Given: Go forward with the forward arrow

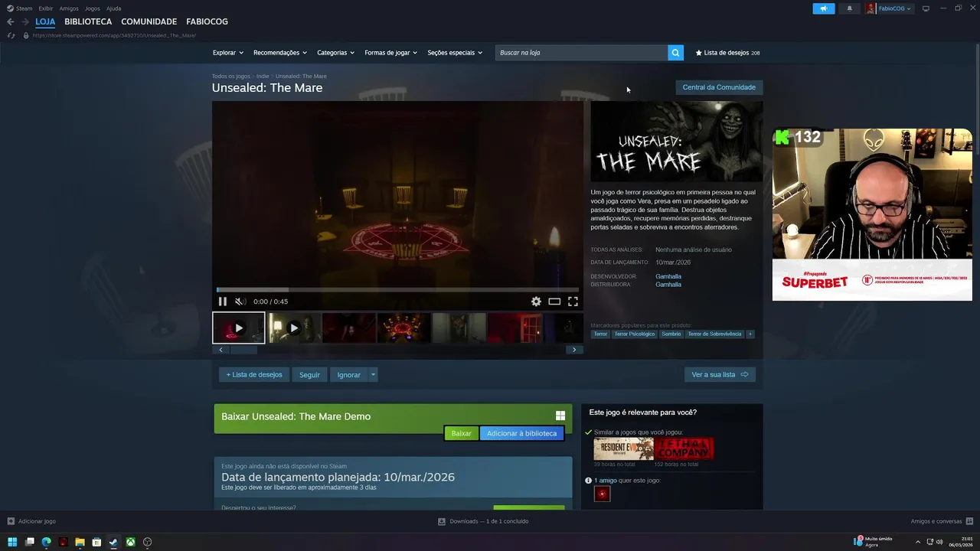Looking at the screenshot, I should click(x=25, y=21).
